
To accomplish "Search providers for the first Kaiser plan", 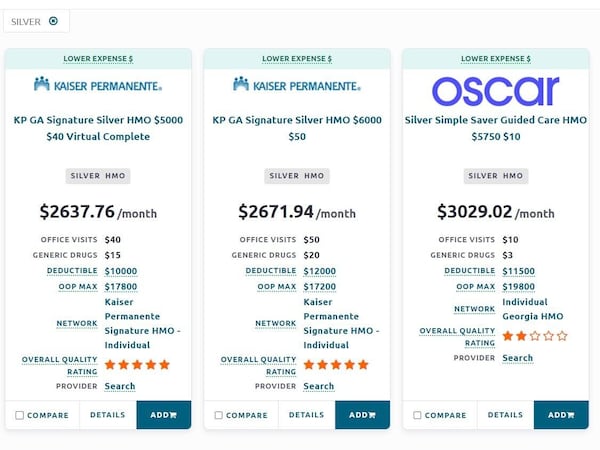I will point(120,386).
